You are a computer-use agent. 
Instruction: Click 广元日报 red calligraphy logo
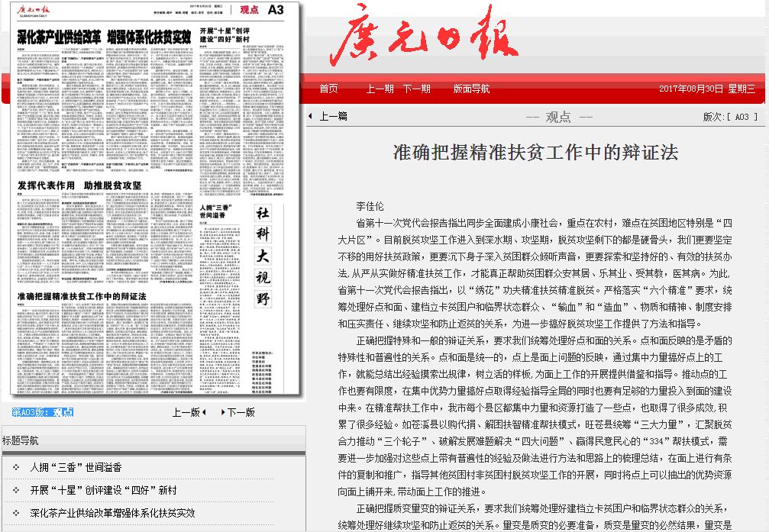point(425,37)
